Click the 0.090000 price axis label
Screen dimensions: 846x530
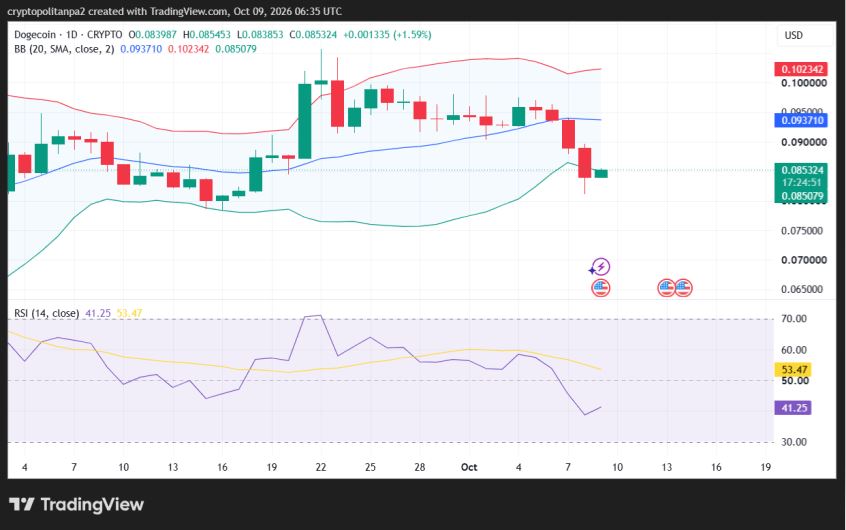(x=804, y=142)
